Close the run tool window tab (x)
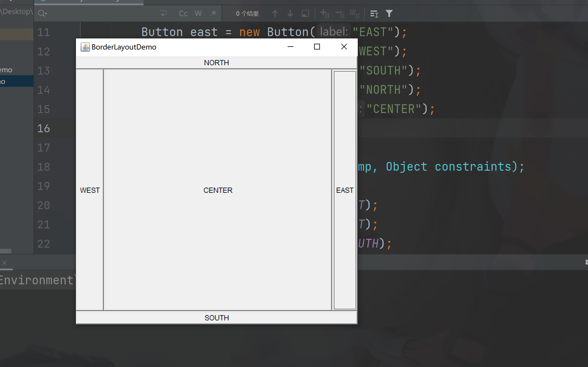 pos(4,263)
